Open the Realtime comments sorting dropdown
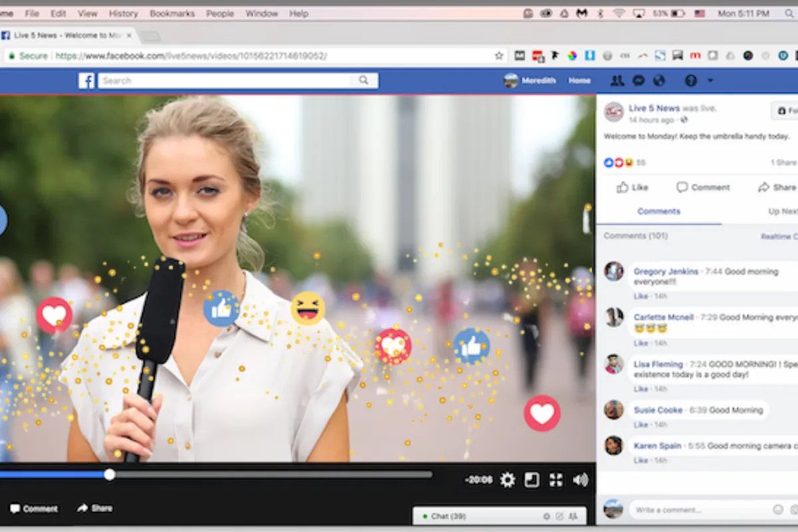The image size is (798, 532). coord(779,237)
